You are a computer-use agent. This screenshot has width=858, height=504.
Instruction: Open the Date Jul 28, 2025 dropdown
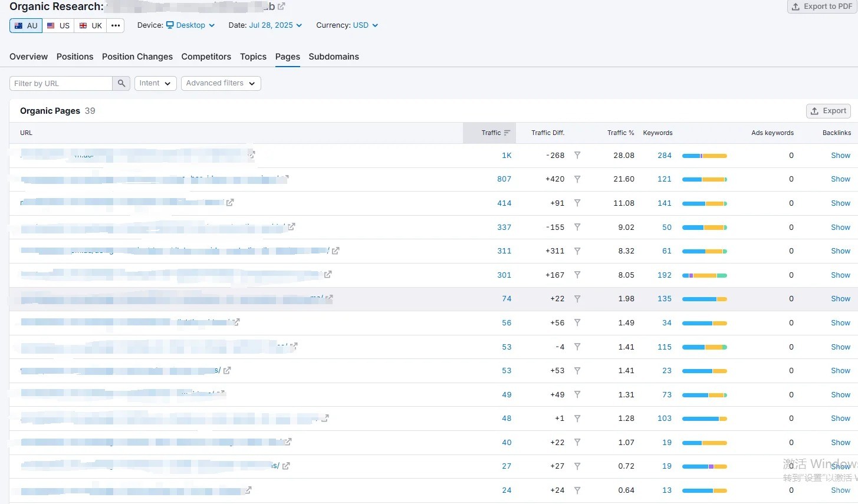[275, 25]
